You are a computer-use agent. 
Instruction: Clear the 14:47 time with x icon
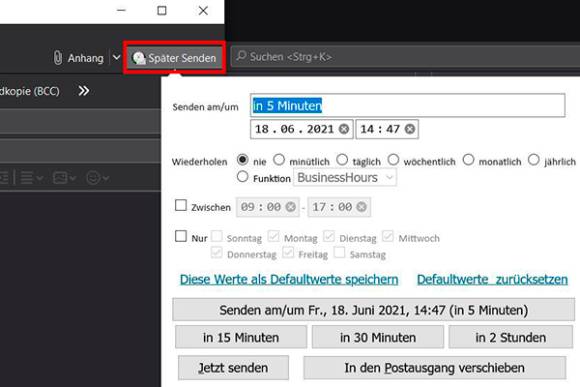pyautogui.click(x=409, y=129)
